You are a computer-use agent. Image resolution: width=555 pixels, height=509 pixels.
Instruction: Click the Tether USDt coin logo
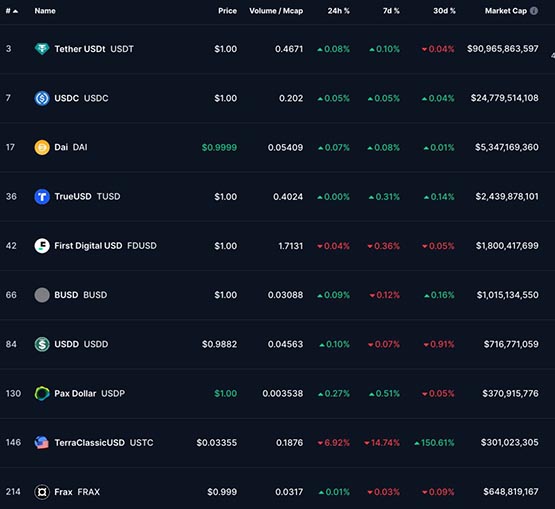(x=42, y=49)
